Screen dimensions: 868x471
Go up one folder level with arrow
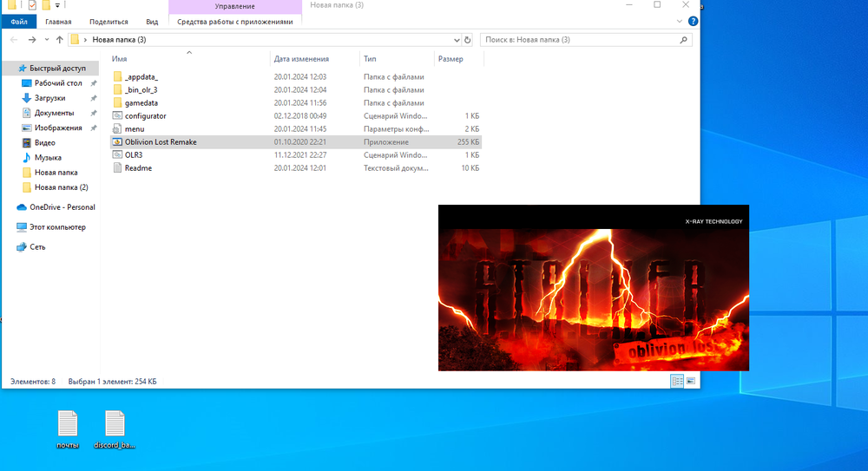[x=59, y=40]
